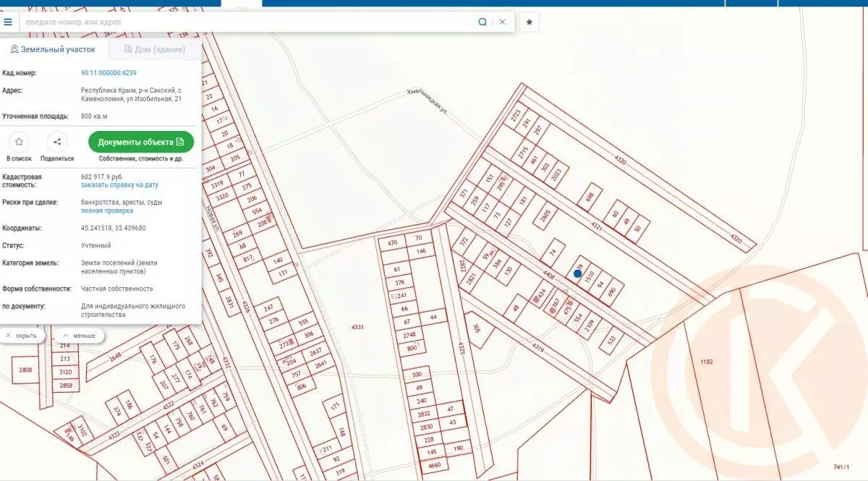Screen dimensions: 868x481
Task: Open cadastral number 90:11:000000:4239 link
Action: pyautogui.click(x=109, y=73)
